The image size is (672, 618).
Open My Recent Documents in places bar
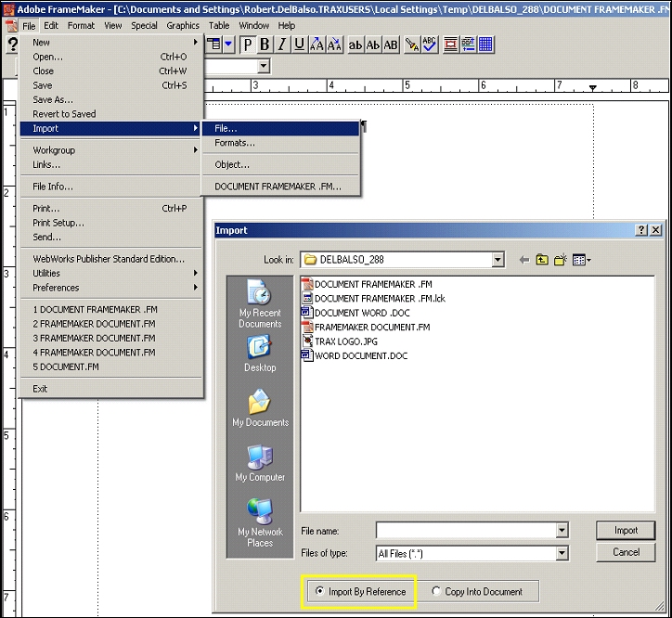pyautogui.click(x=260, y=303)
